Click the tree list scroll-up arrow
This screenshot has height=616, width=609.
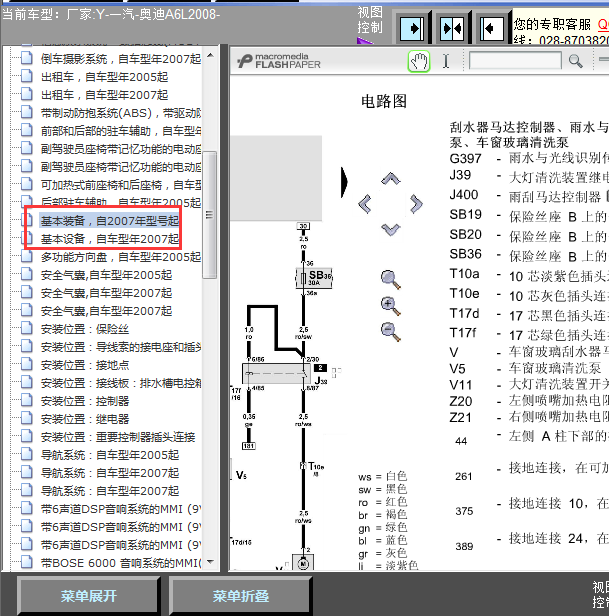(210, 55)
